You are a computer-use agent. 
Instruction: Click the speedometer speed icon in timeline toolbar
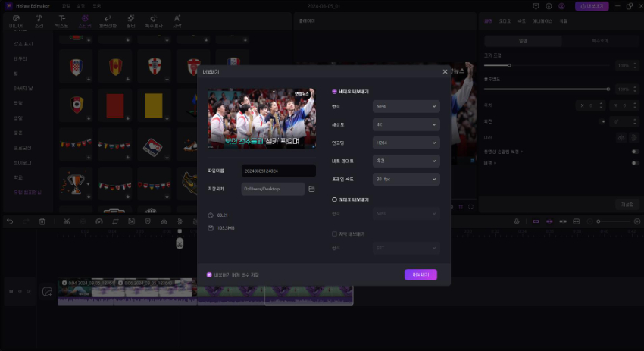(98, 221)
